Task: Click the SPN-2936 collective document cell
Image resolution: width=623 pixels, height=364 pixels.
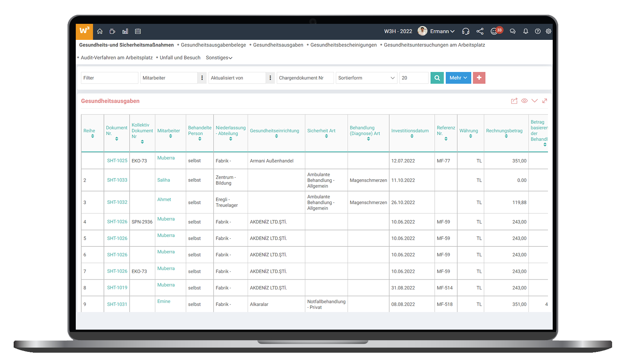Action: point(142,222)
